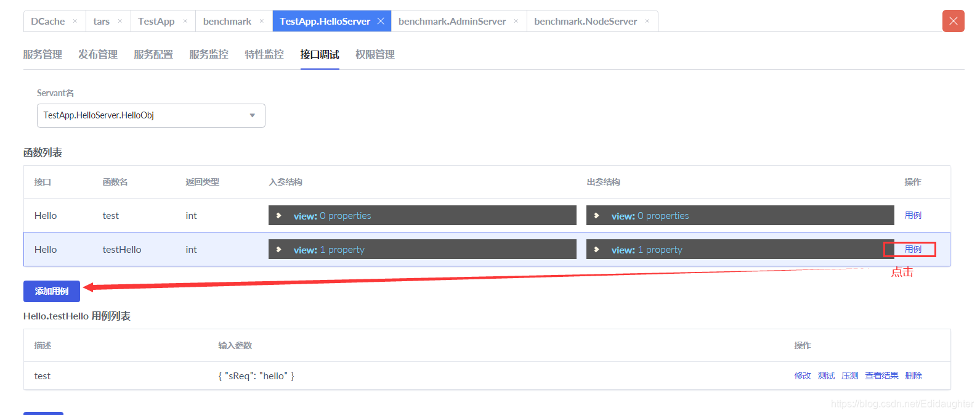
Task: Click 测试 link for the test case
Action: coord(826,376)
